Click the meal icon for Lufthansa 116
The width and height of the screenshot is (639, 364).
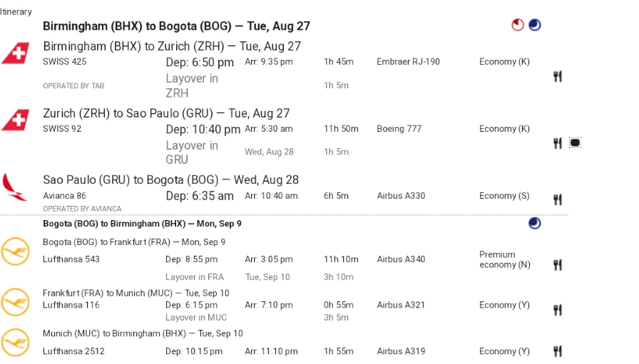558,311
